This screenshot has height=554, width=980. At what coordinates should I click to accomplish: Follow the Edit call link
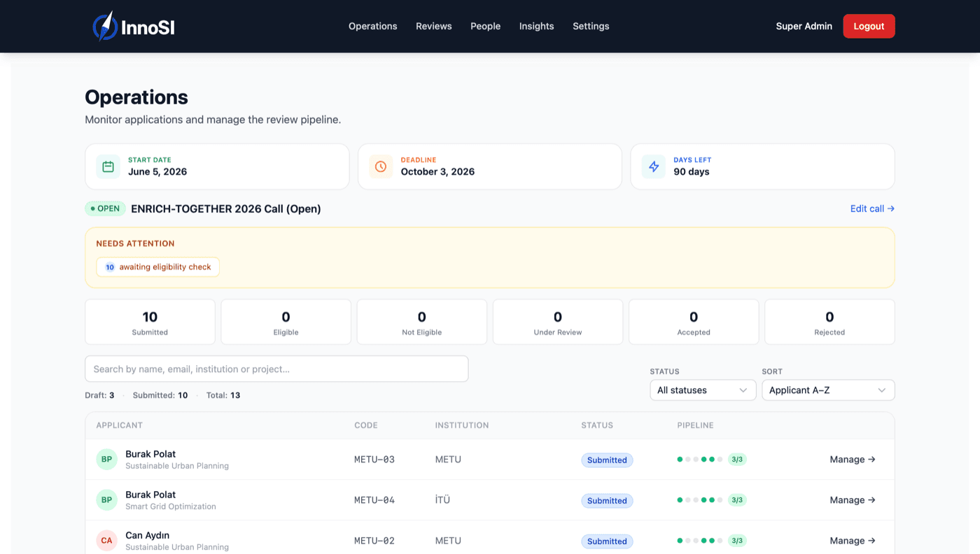pos(872,208)
